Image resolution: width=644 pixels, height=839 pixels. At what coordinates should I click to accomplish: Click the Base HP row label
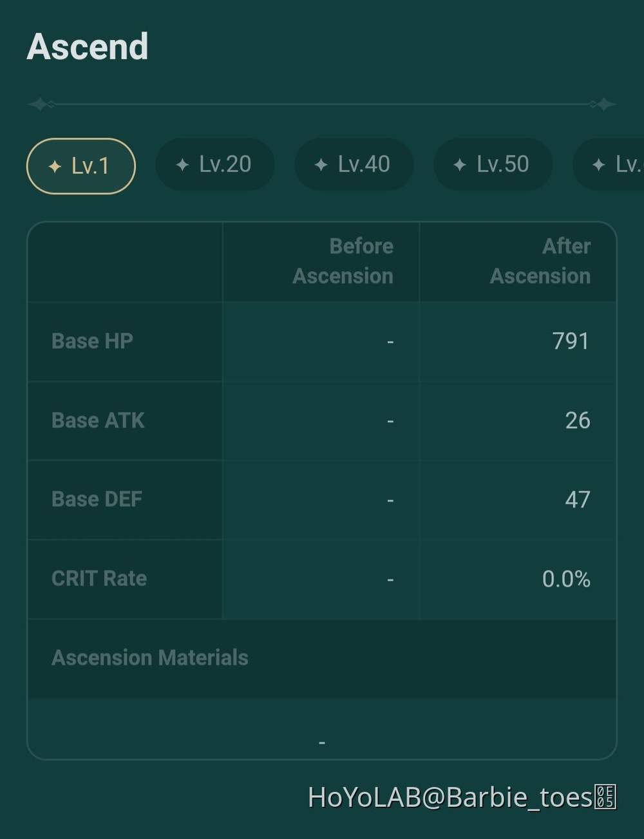(x=92, y=341)
